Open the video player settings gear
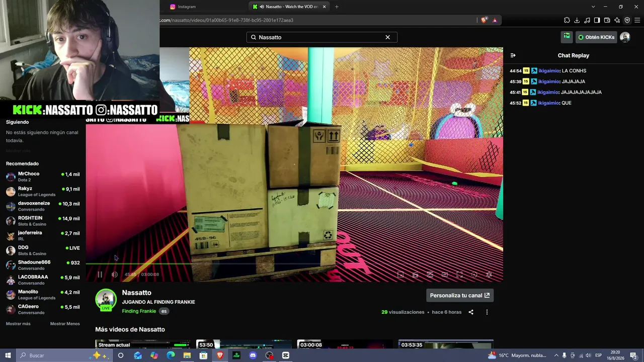This screenshot has height=362, width=644. coord(489,275)
